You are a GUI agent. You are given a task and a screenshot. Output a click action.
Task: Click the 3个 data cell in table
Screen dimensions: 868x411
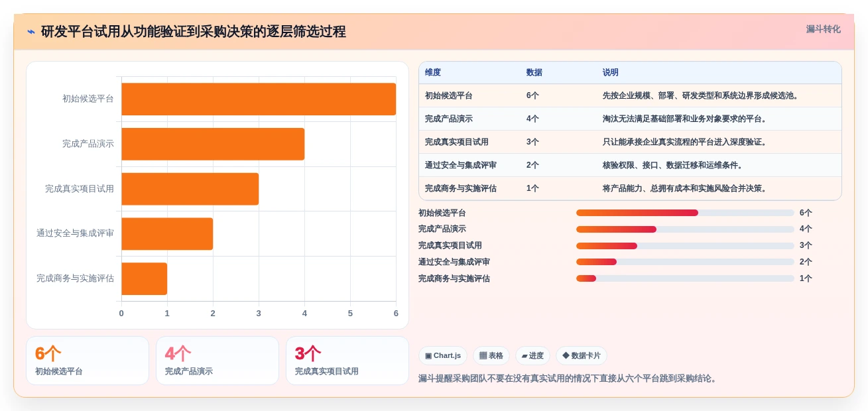(x=532, y=142)
